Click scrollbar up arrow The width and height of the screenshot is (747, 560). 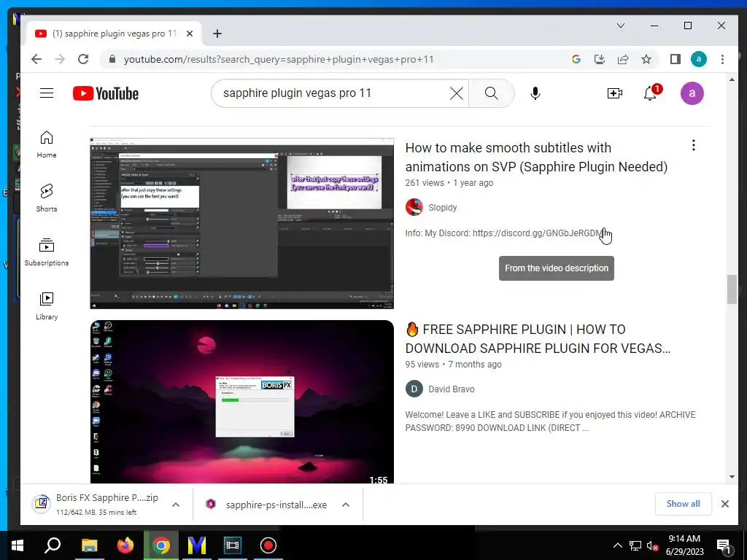[x=732, y=79]
